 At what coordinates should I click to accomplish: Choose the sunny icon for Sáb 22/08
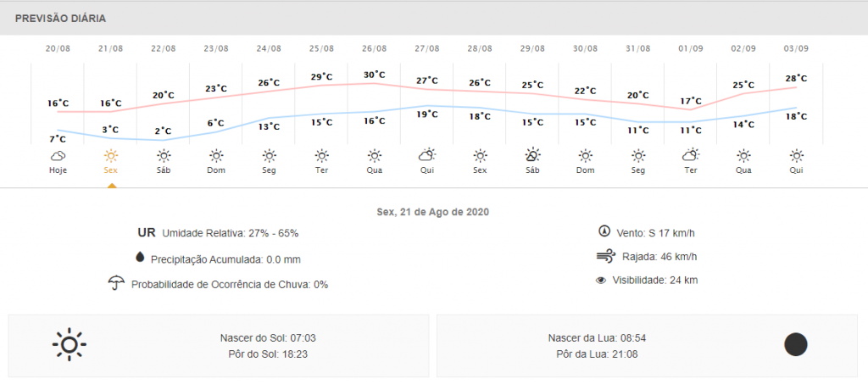(164, 155)
